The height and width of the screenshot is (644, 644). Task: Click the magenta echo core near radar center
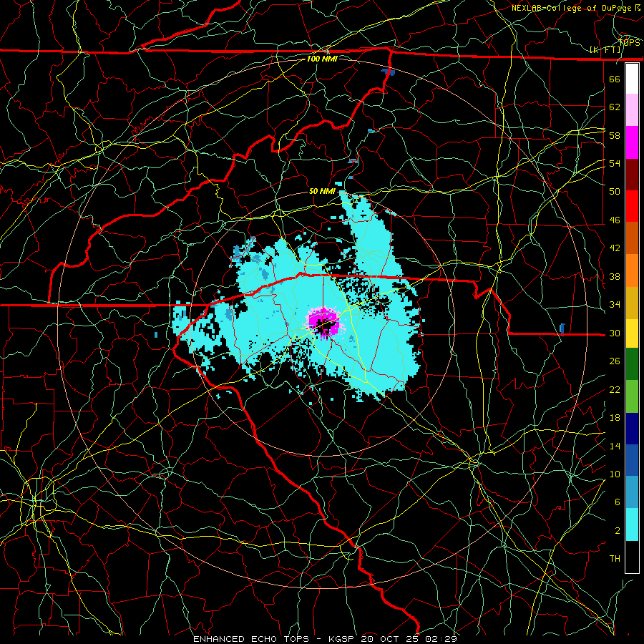[x=324, y=323]
